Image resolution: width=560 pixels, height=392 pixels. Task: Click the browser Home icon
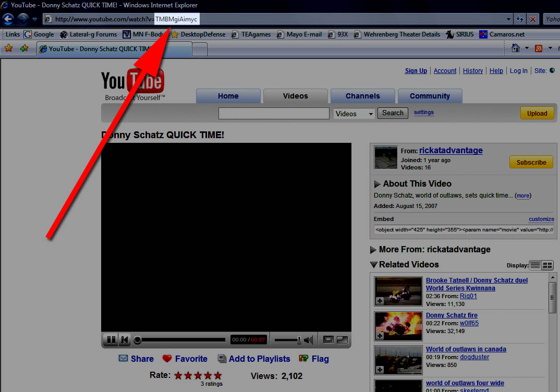[x=516, y=48]
